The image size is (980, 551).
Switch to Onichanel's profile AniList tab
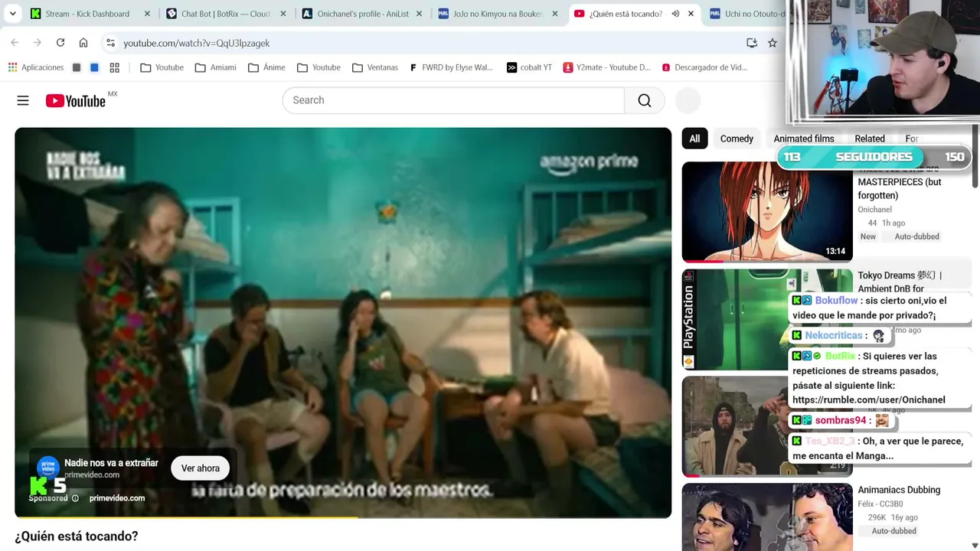point(362,14)
